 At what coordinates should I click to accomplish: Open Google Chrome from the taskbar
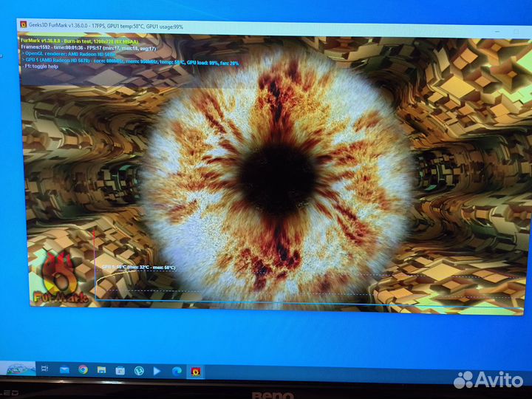pyautogui.click(x=83, y=369)
